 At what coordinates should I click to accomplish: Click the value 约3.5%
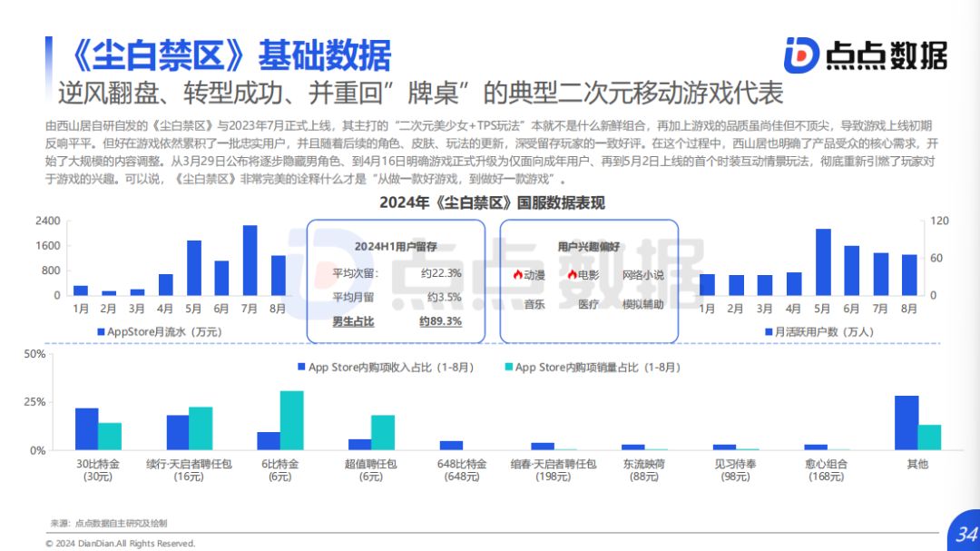click(x=445, y=297)
